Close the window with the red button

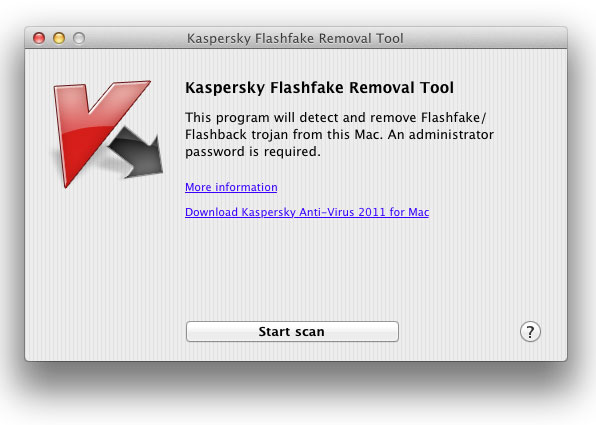39,38
